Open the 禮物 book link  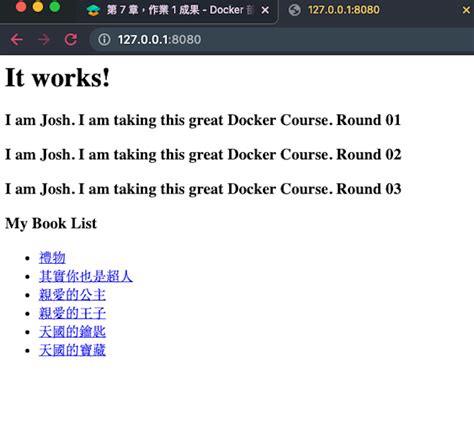pyautogui.click(x=52, y=258)
